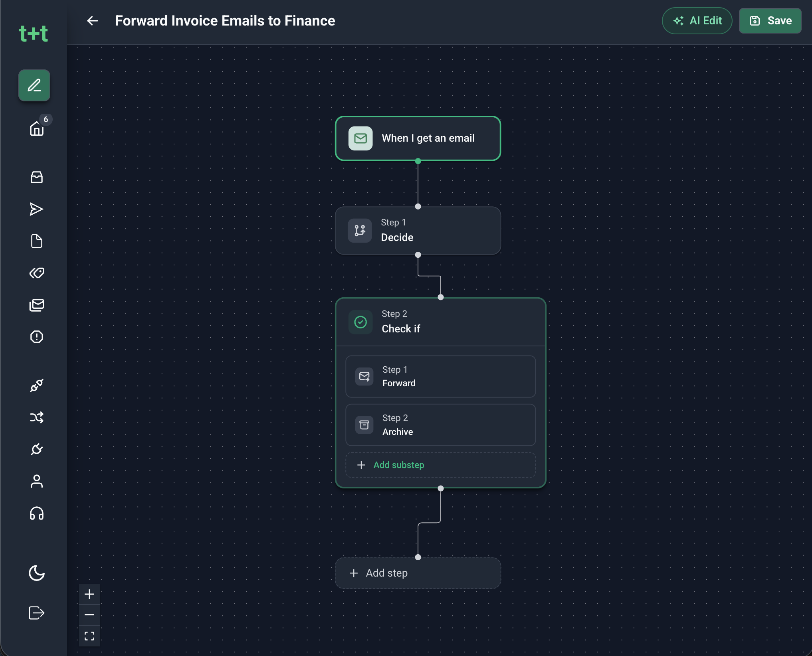Toggle dark mode with the moon icon

point(37,573)
